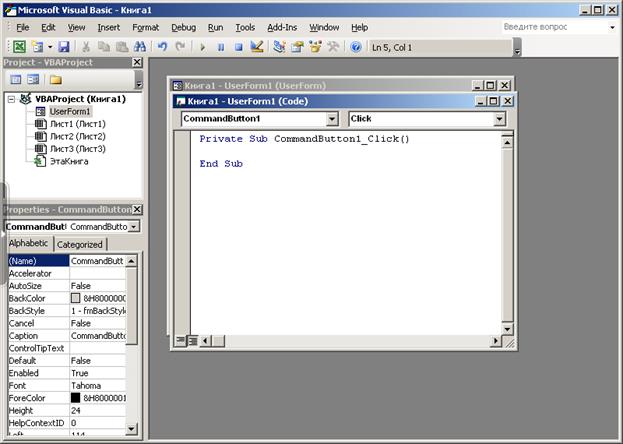Click Toggle Folders icon in Project panel
Screen dimensions: 623x444
55,79
